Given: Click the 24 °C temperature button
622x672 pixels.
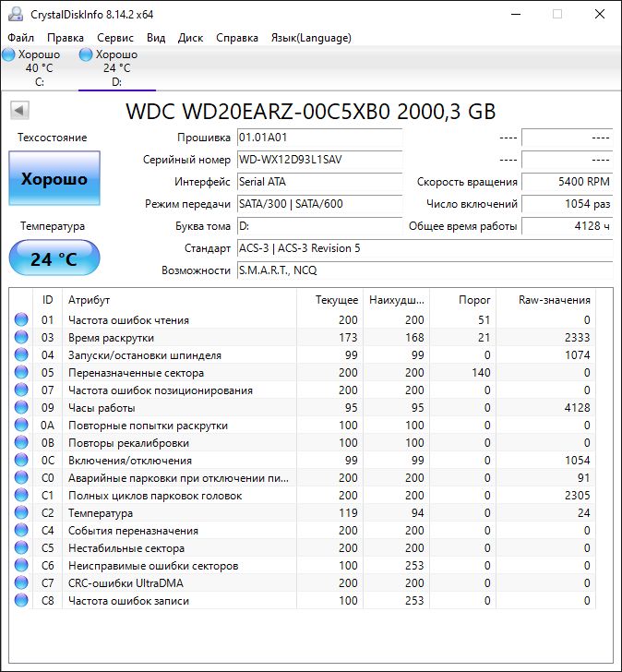Looking at the screenshot, I should pos(54,258).
